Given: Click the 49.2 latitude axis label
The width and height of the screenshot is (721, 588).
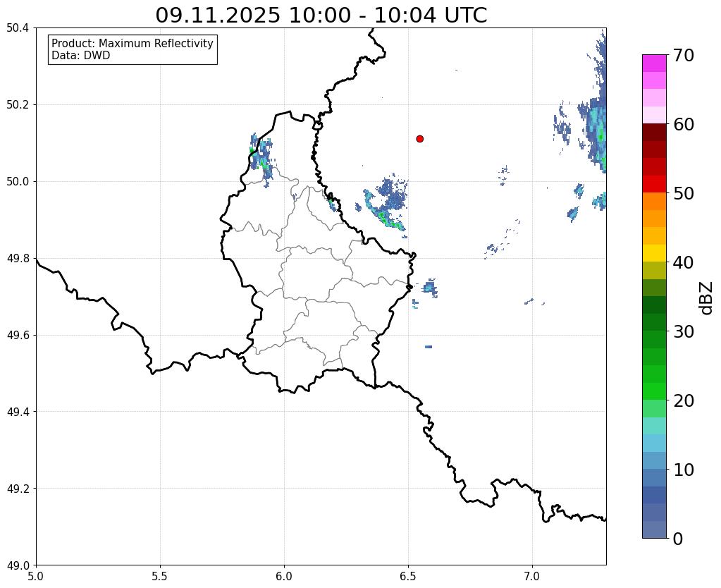Looking at the screenshot, I should (18, 488).
